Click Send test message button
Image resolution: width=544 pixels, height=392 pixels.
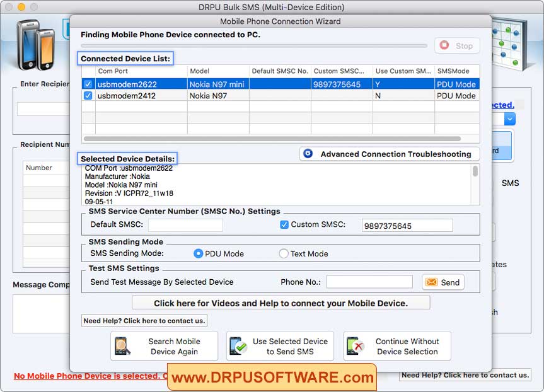point(443,282)
